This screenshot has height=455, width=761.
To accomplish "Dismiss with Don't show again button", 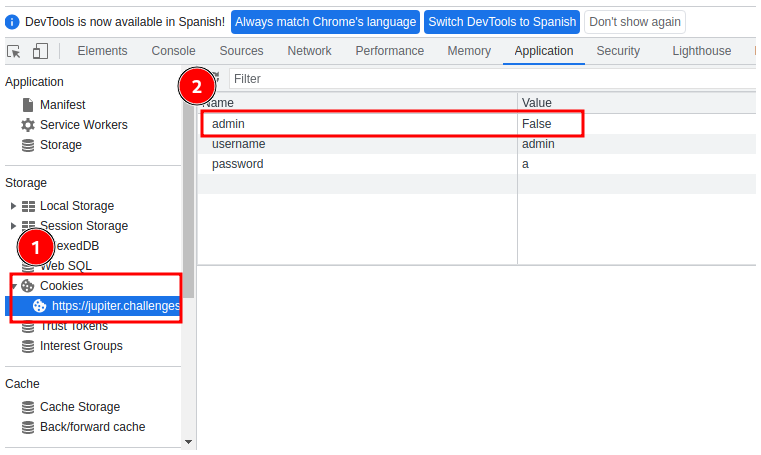I will click(635, 22).
